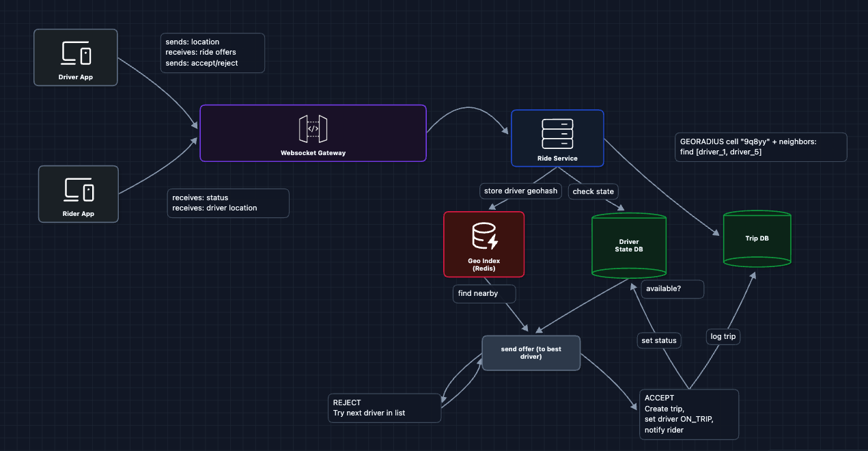
Task: Select the Websocket Gateway code icon
Action: click(x=313, y=128)
